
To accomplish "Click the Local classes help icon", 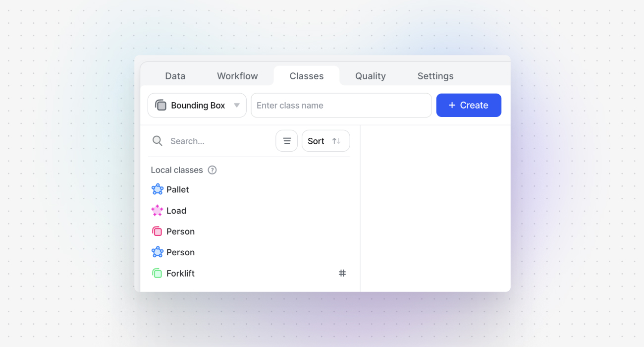I will pyautogui.click(x=212, y=170).
